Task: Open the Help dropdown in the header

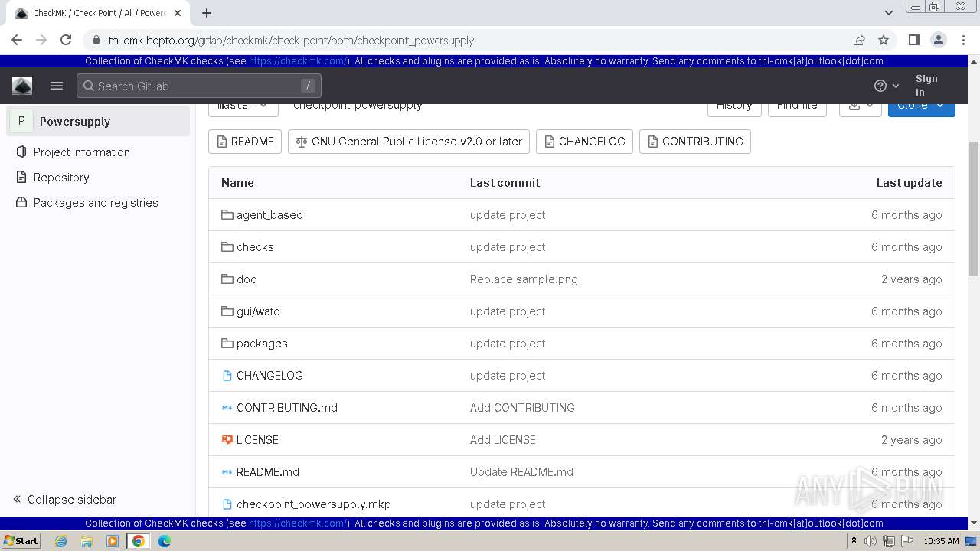Action: click(x=887, y=86)
